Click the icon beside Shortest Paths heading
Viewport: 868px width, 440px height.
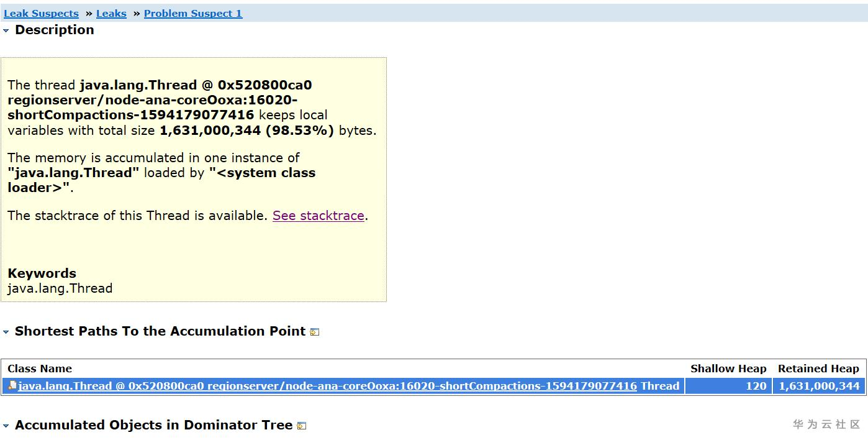pos(315,332)
